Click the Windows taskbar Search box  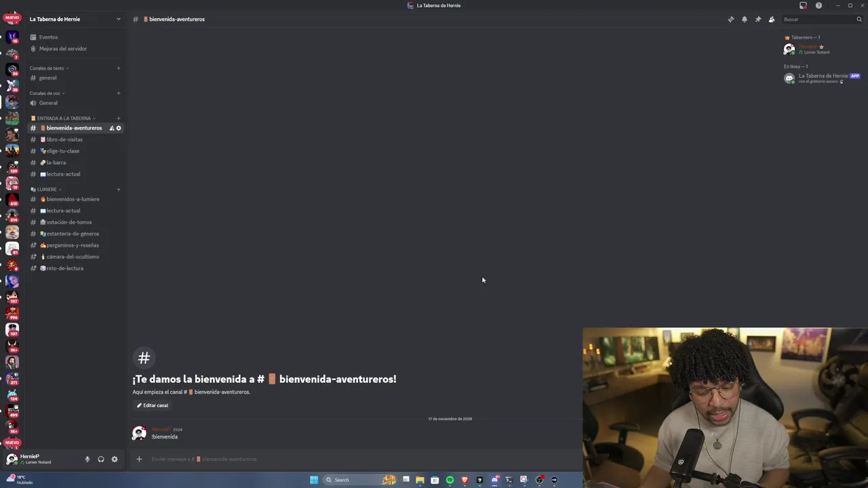[359, 480]
